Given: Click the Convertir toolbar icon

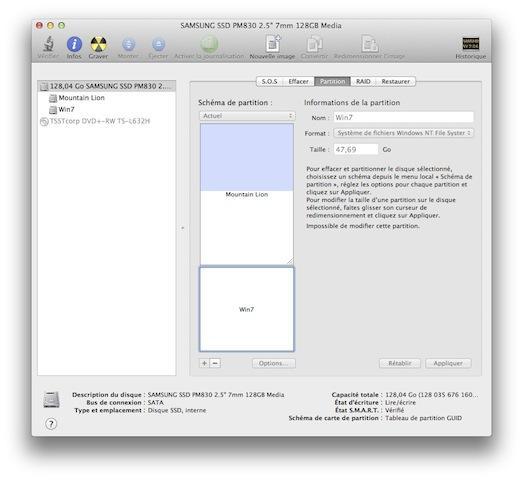Looking at the screenshot, I should coord(314,44).
